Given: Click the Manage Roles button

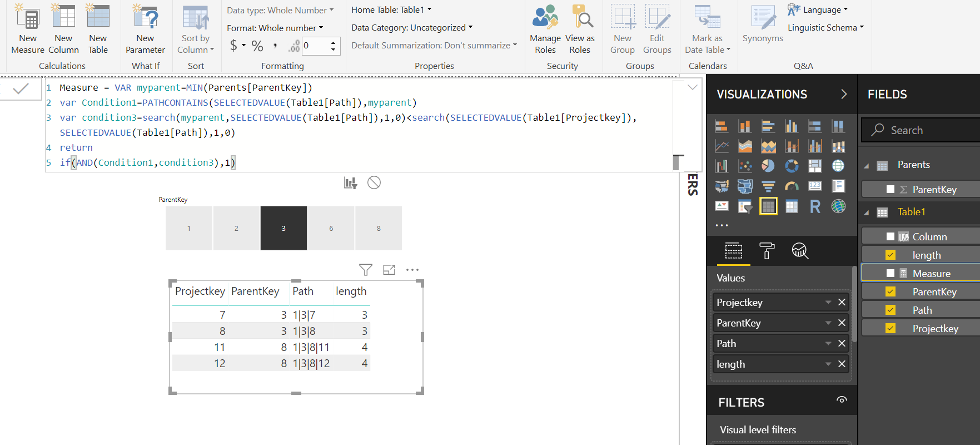Looking at the screenshot, I should [x=545, y=29].
